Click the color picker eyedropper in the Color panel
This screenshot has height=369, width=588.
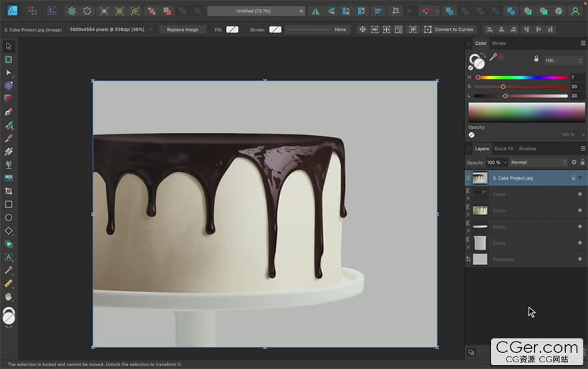493,58
